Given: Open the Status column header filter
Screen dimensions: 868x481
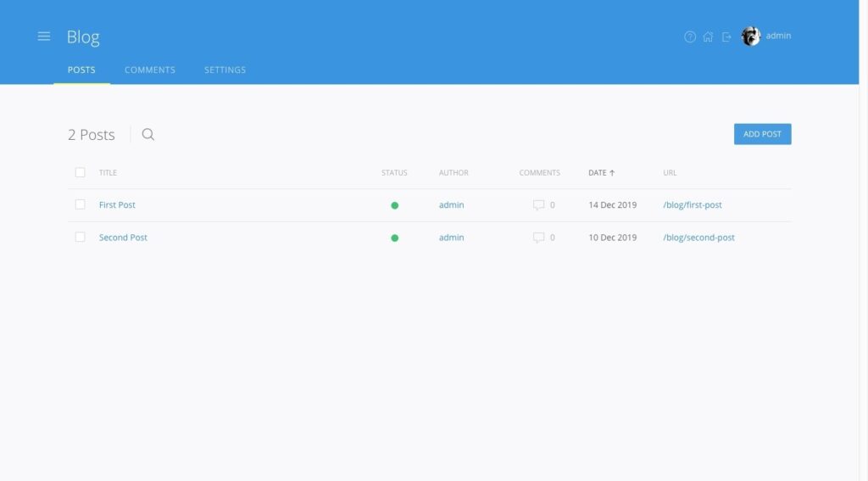Looking at the screenshot, I should pos(394,173).
